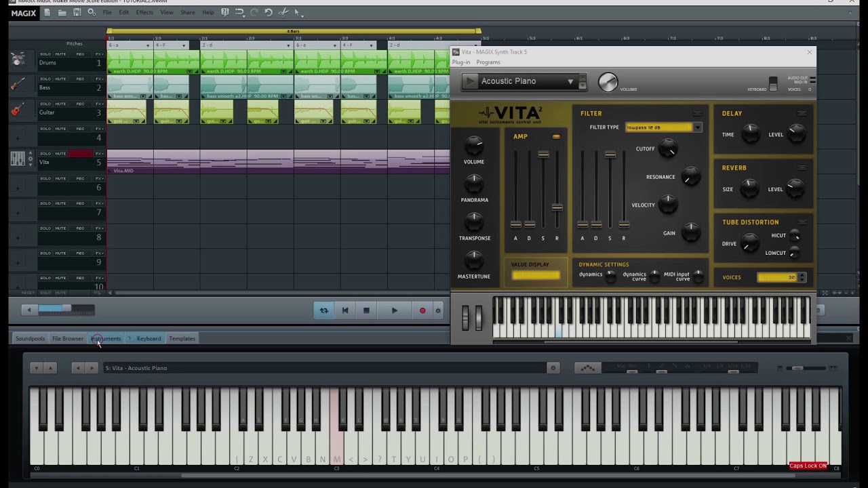Click the Vita preset play arrow button
868x488 pixels.
pos(470,81)
